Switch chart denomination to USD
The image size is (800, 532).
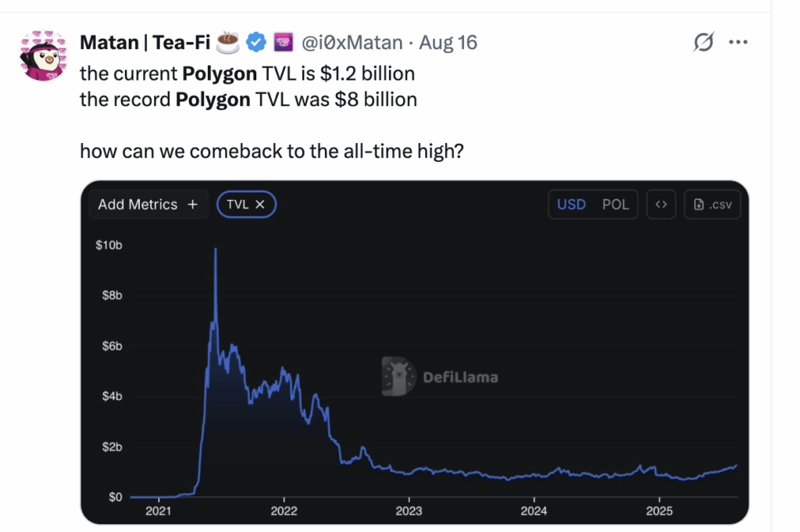[571, 205]
